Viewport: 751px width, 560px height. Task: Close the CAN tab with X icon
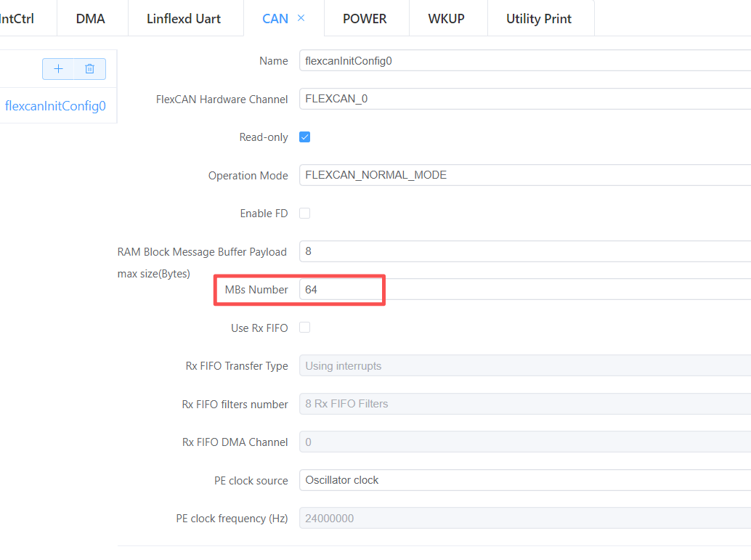tap(301, 18)
